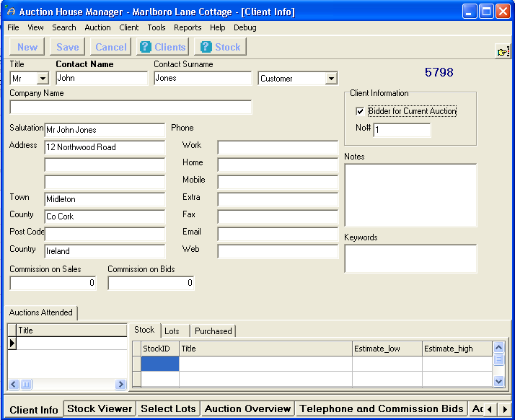Click the Commission on Bids field
The image size is (515, 420).
point(151,283)
